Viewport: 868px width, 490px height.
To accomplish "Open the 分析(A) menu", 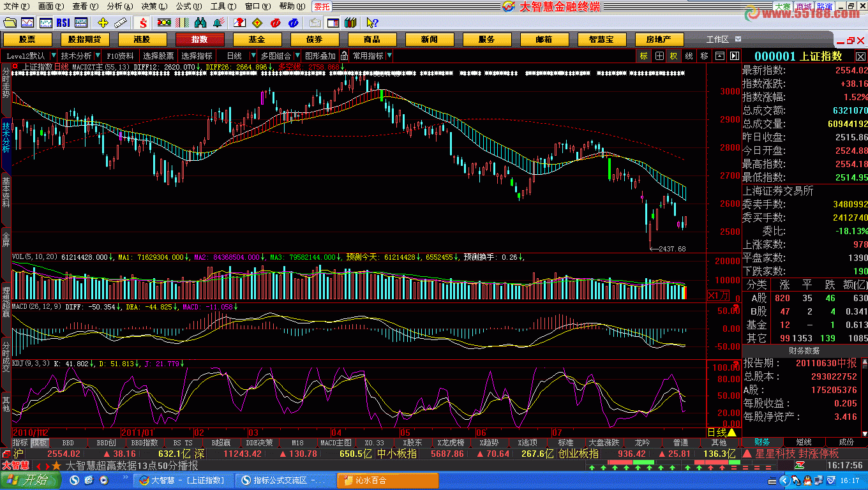I will point(120,6).
